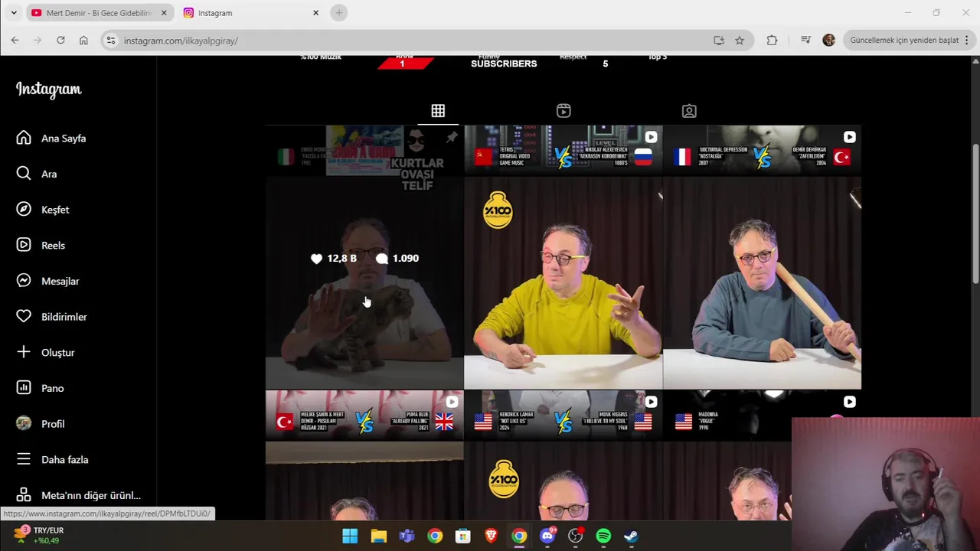Open the Pano dashboard
The image size is (980, 551).
(41, 388)
